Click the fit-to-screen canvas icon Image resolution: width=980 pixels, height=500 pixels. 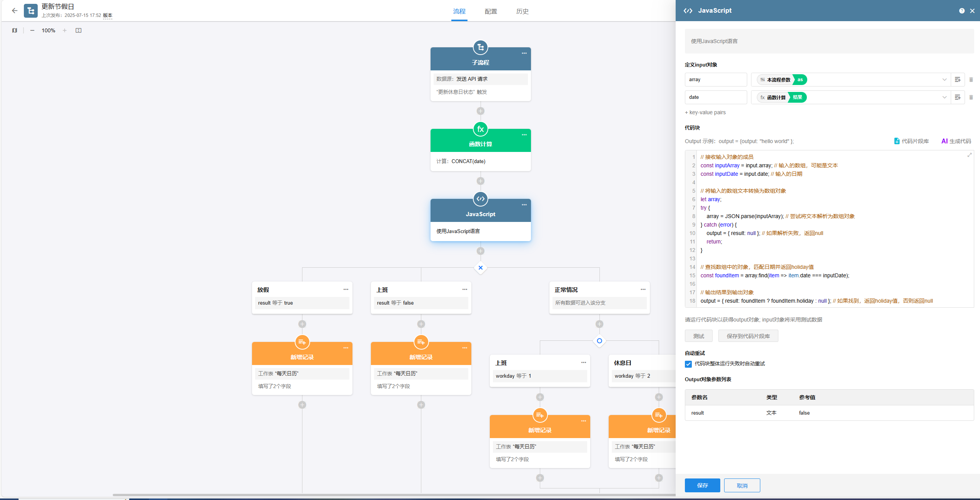[x=78, y=30]
